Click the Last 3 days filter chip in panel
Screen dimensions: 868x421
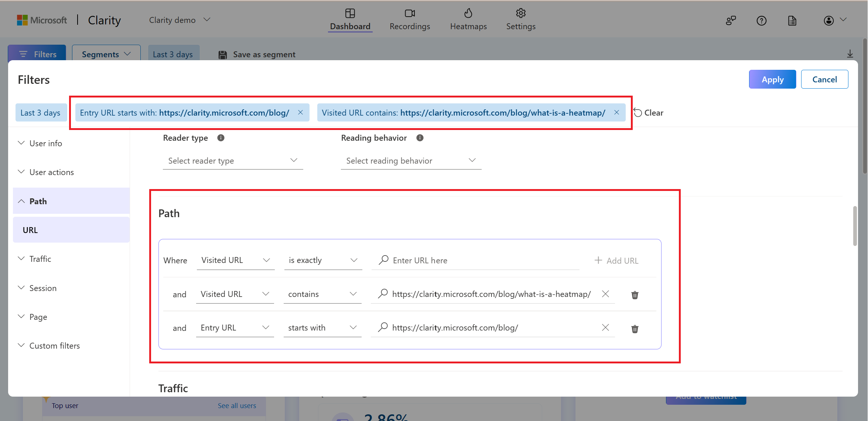pyautogui.click(x=41, y=113)
